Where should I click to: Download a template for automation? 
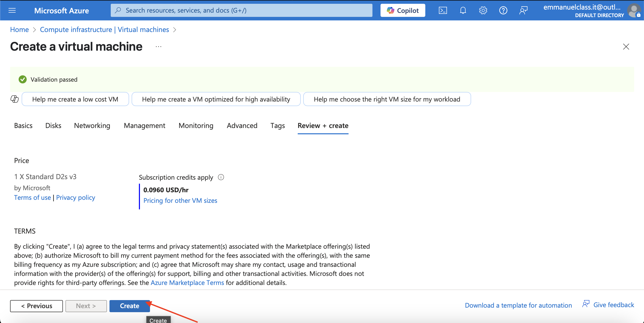(x=518, y=305)
